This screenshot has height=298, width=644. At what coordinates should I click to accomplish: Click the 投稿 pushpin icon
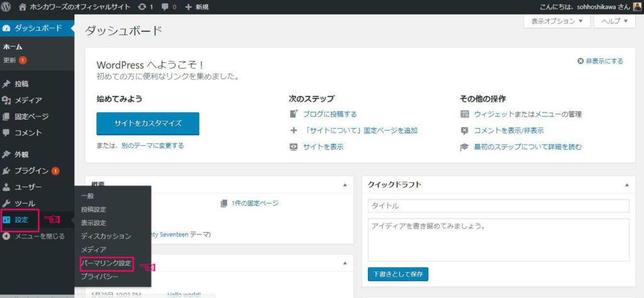(x=6, y=84)
